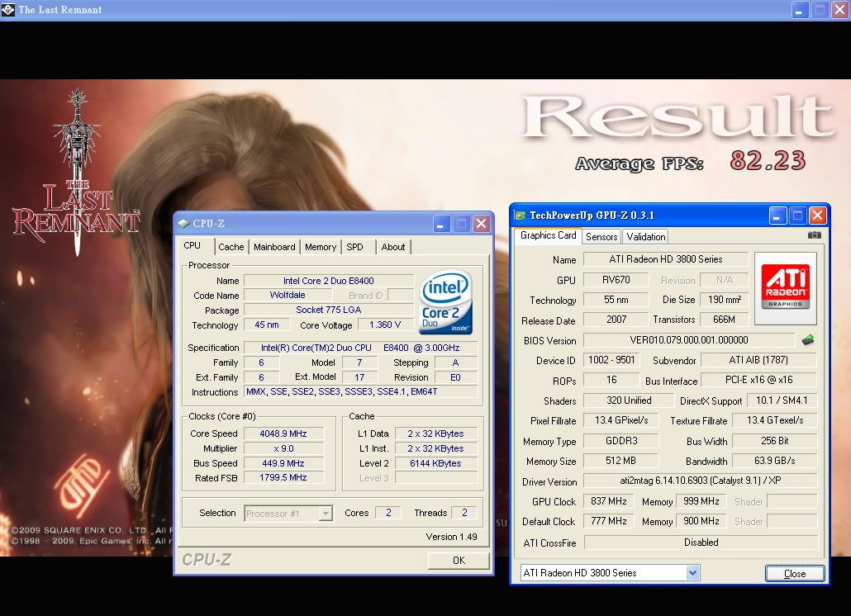
Task: Click the CPU-Z title bar icon
Action: [x=183, y=224]
